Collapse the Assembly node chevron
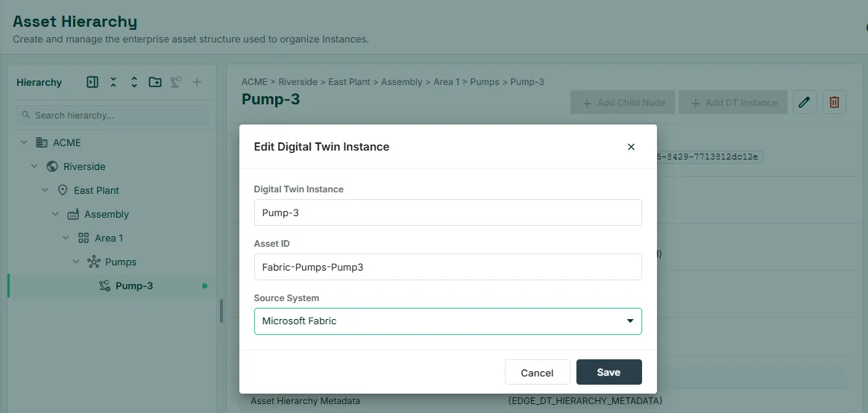The image size is (868, 413). pyautogui.click(x=55, y=214)
